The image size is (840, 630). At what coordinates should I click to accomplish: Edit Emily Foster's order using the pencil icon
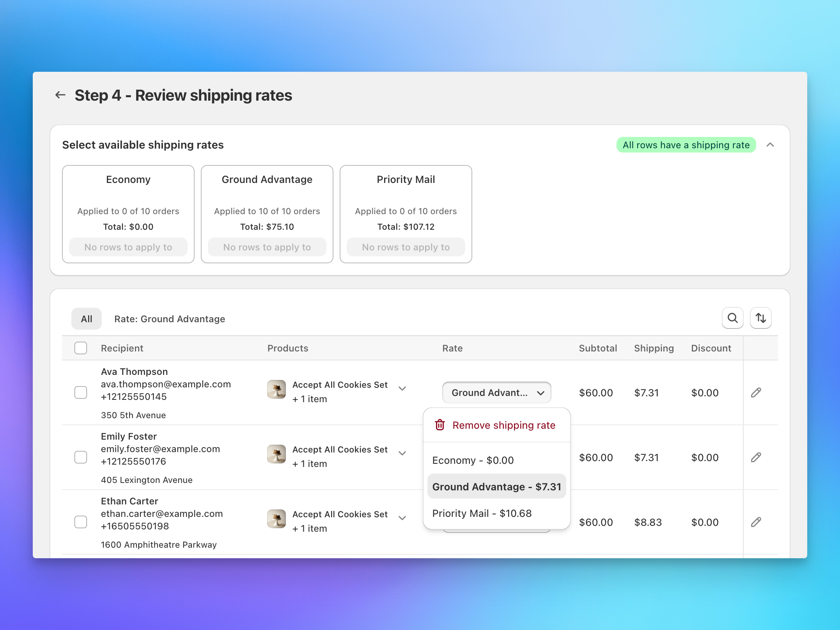click(x=756, y=457)
